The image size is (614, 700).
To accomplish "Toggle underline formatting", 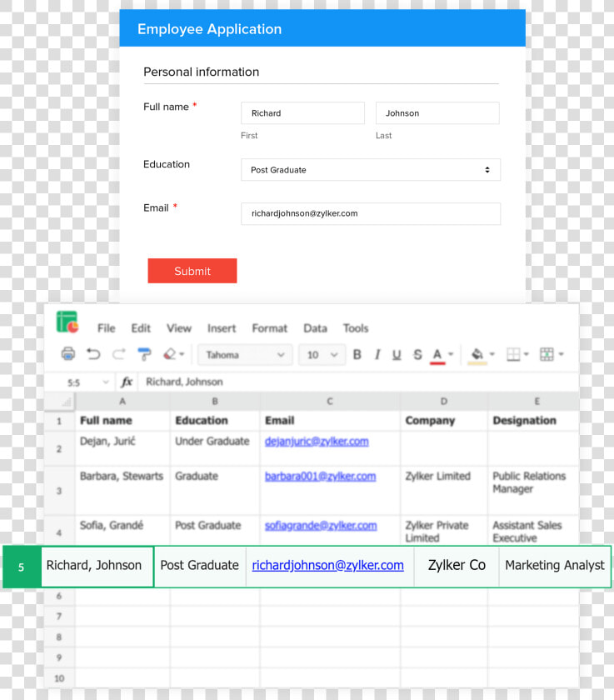I will (397, 354).
